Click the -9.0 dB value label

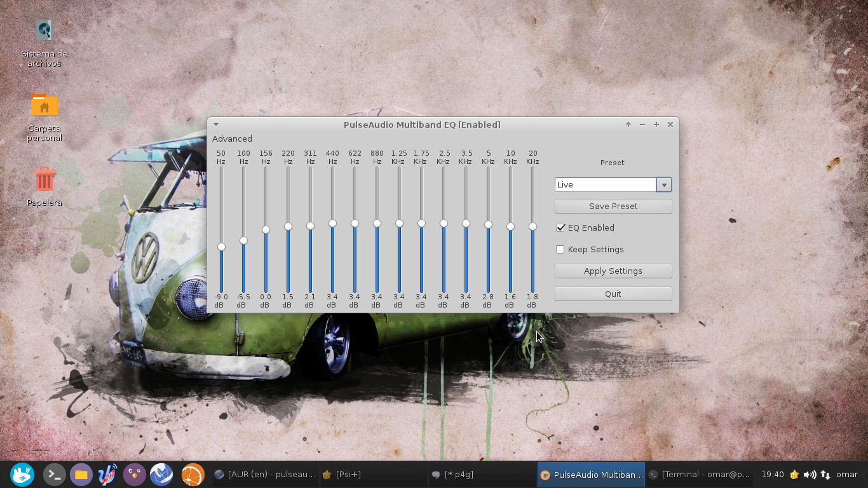(x=221, y=301)
